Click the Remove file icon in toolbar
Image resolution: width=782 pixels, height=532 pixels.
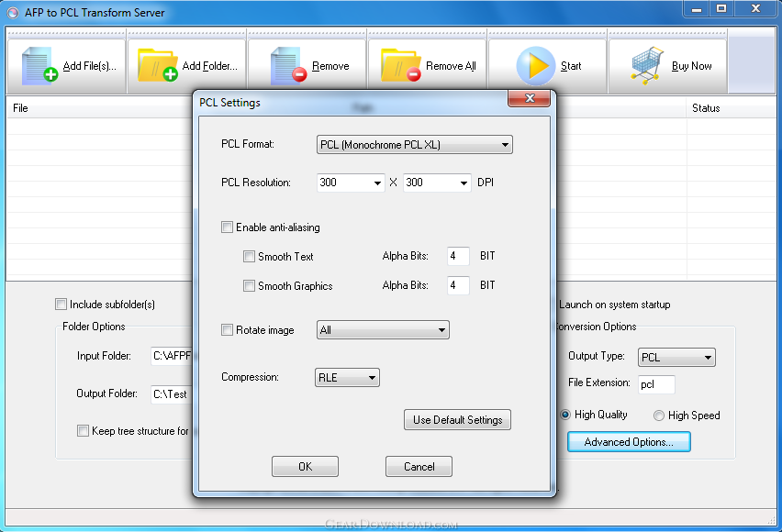pyautogui.click(x=288, y=65)
